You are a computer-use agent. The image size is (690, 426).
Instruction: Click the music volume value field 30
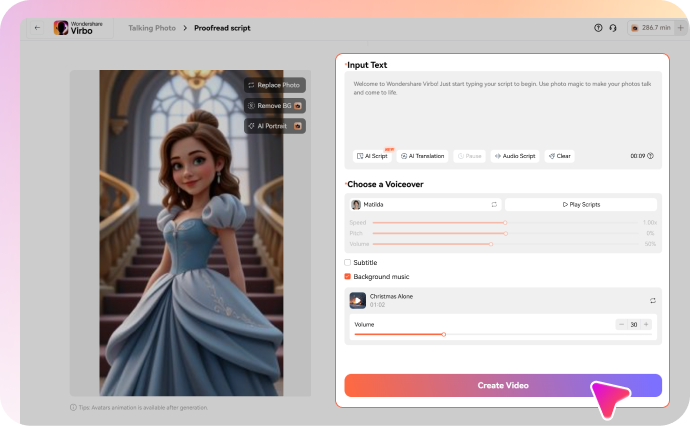634,324
